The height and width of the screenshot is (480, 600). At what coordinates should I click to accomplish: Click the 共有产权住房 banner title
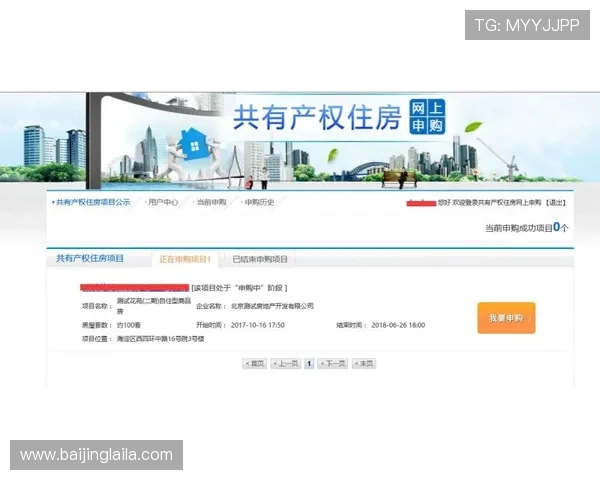click(317, 117)
